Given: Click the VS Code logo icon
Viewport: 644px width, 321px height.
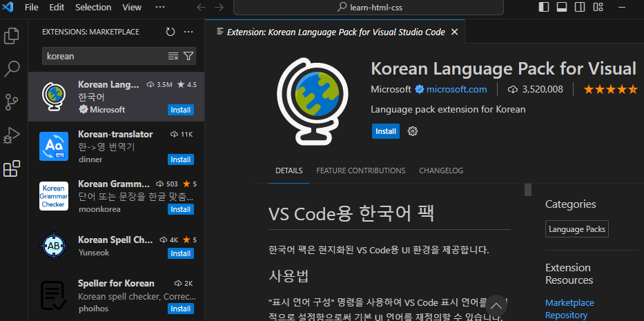Looking at the screenshot, I should point(8,7).
